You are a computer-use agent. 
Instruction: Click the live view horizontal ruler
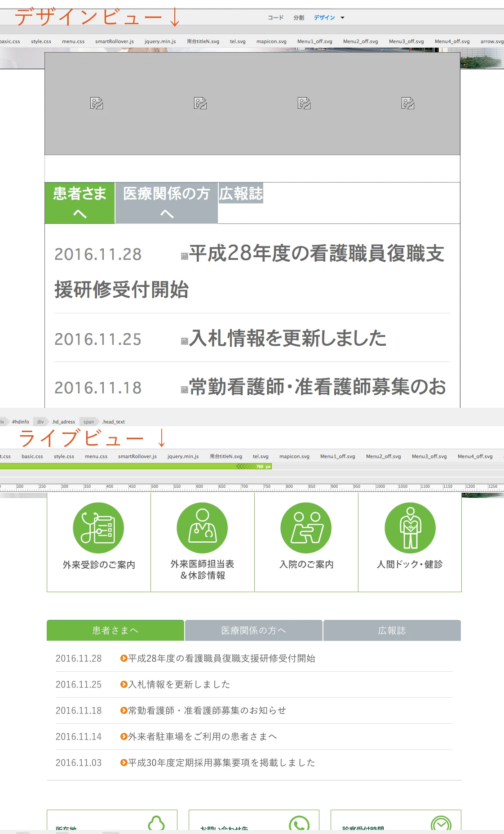[252, 487]
